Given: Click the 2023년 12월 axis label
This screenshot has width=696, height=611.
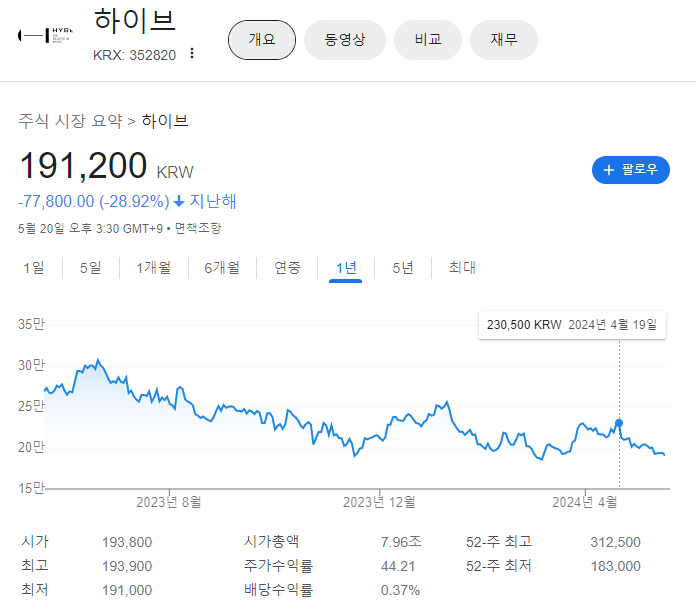Looking at the screenshot, I should pos(379,502).
